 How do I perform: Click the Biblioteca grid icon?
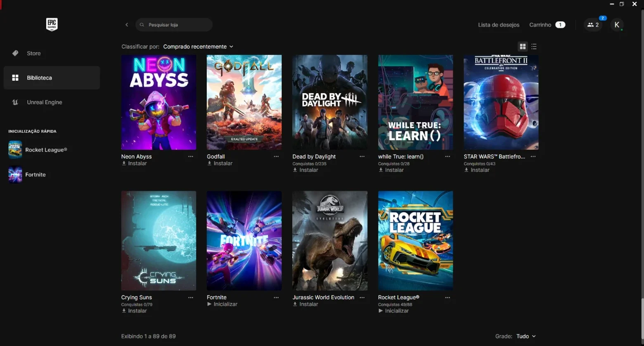click(15, 78)
